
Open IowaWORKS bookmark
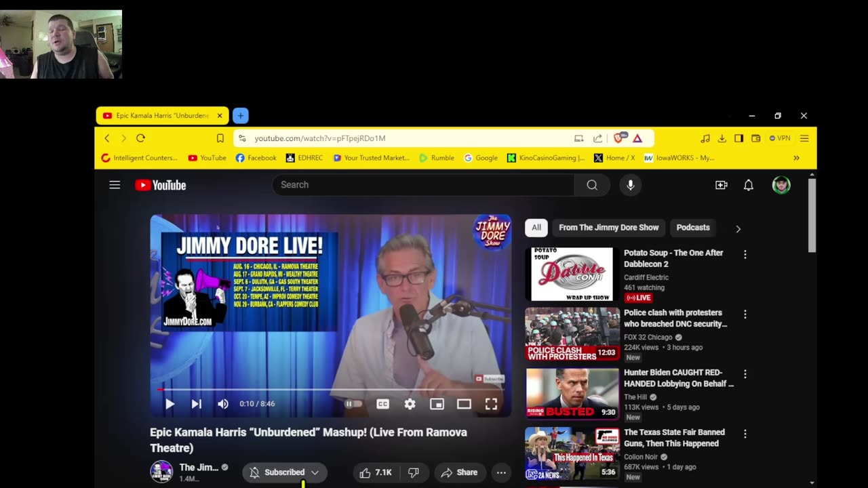pos(679,158)
